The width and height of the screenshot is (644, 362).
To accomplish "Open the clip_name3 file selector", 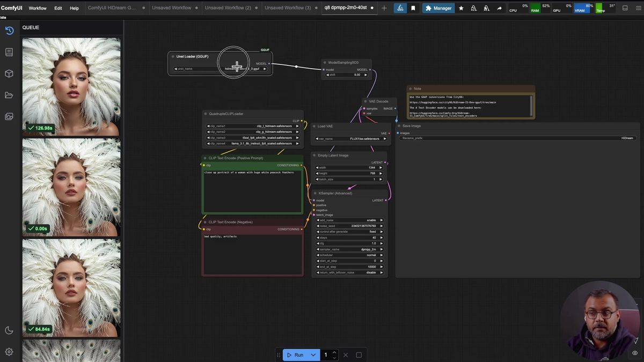I will click(253, 138).
